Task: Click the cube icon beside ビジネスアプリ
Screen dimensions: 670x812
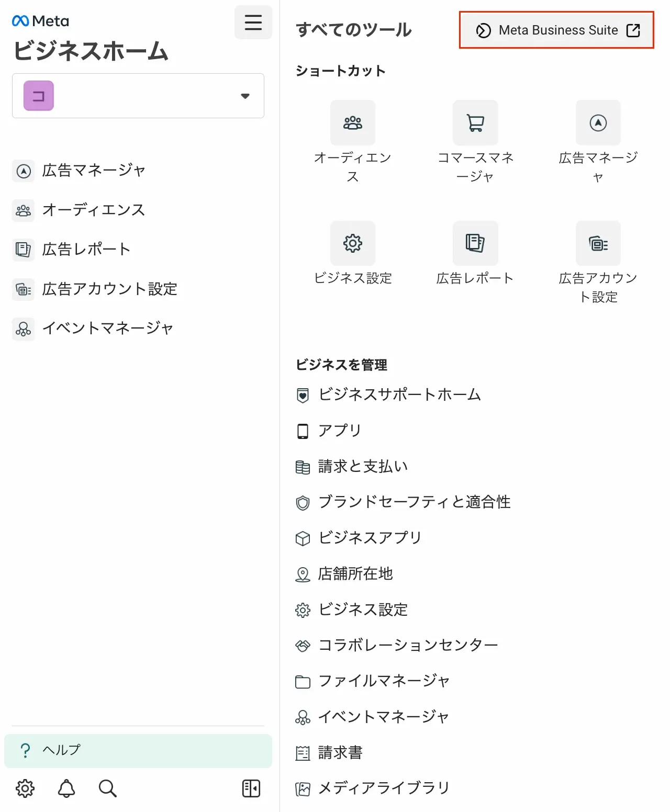Action: coord(303,538)
